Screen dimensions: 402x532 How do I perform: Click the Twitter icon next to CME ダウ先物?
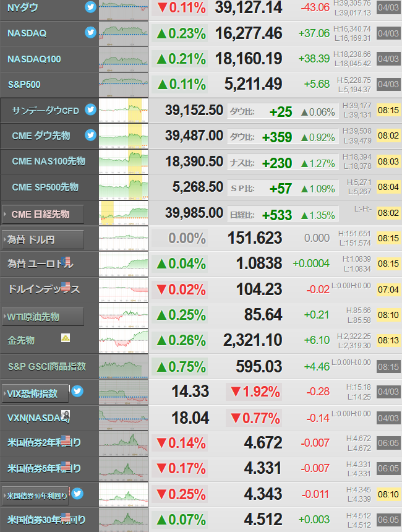pos(90,135)
